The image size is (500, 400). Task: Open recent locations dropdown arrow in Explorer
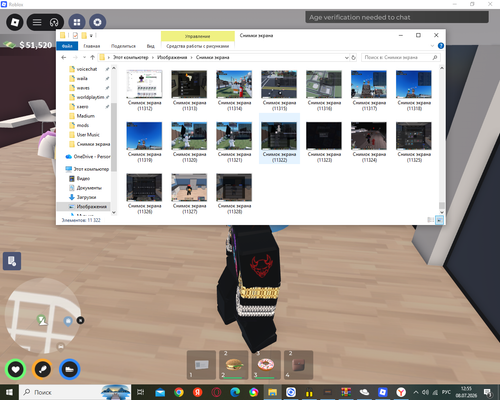coord(84,57)
